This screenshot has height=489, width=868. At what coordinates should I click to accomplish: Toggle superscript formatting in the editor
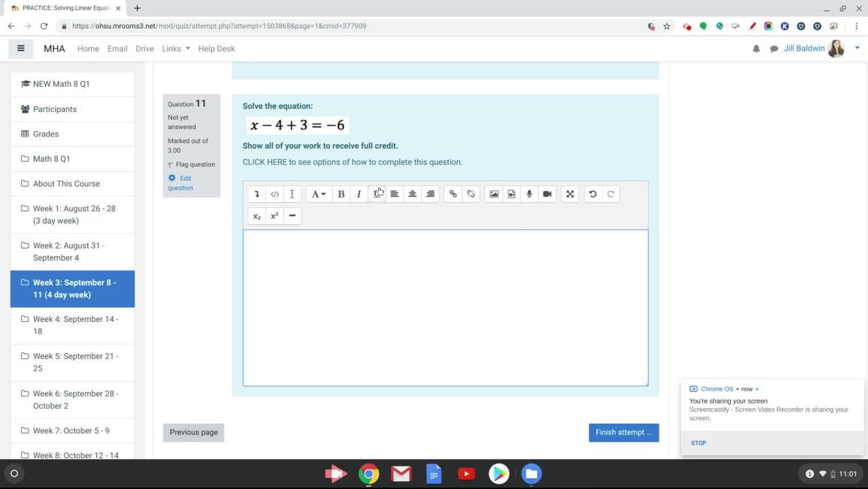click(x=273, y=216)
